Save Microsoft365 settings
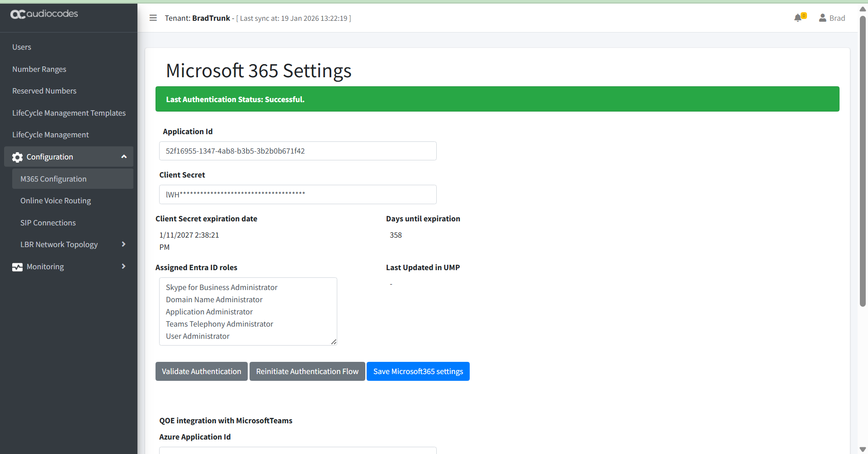The image size is (868, 454). (418, 371)
